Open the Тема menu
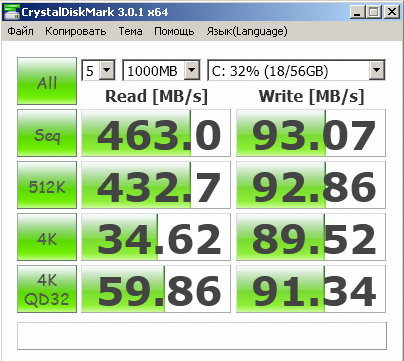Viewport: 404px width, 361px height. (130, 31)
